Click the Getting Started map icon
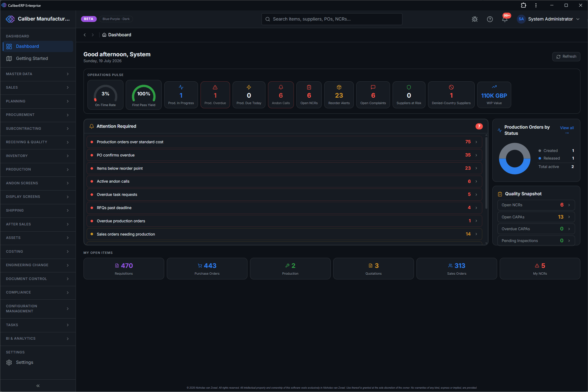This screenshot has height=392, width=588. [9, 59]
